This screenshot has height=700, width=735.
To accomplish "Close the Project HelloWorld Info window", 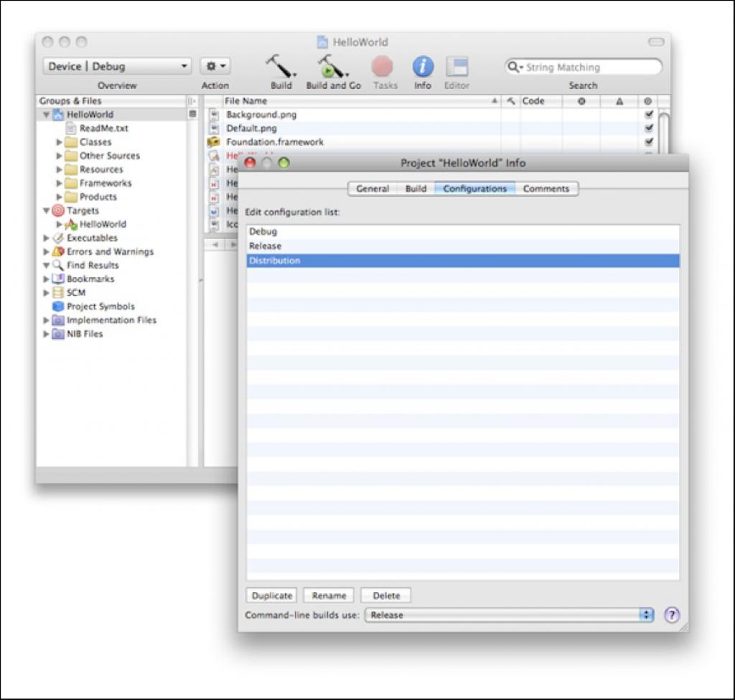I will tap(251, 163).
